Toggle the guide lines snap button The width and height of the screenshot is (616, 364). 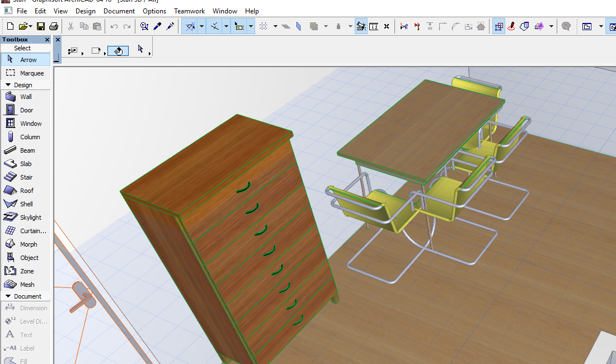pos(190,26)
